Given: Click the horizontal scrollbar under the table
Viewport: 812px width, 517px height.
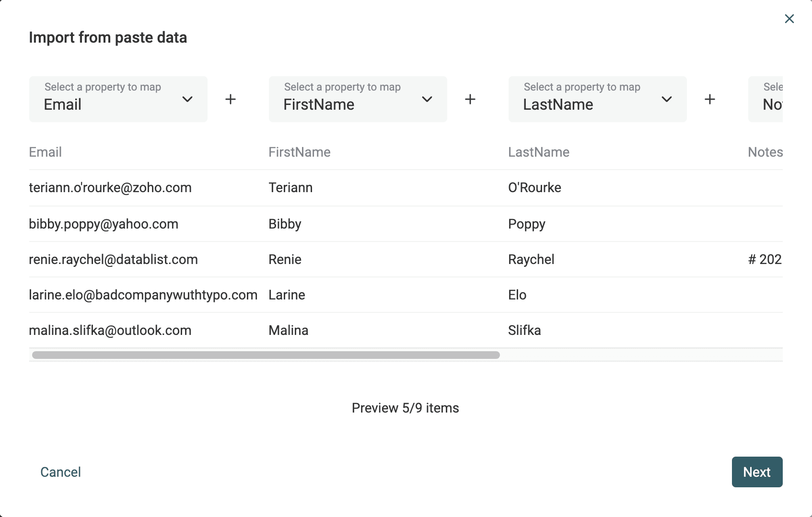Looking at the screenshot, I should [x=266, y=355].
